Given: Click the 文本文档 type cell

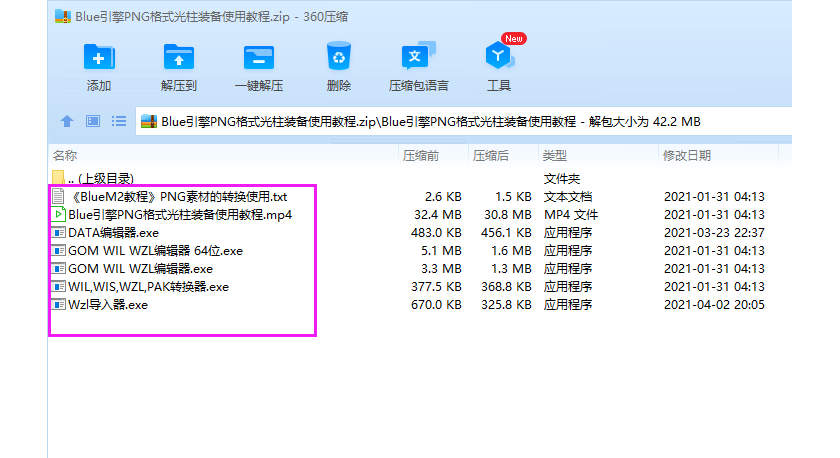Looking at the screenshot, I should coord(568,197).
